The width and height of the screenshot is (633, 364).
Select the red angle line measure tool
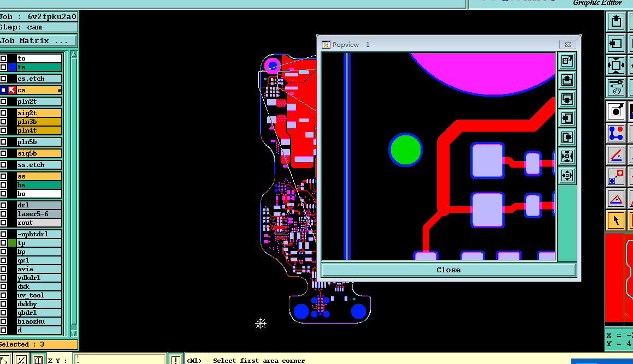(616, 155)
